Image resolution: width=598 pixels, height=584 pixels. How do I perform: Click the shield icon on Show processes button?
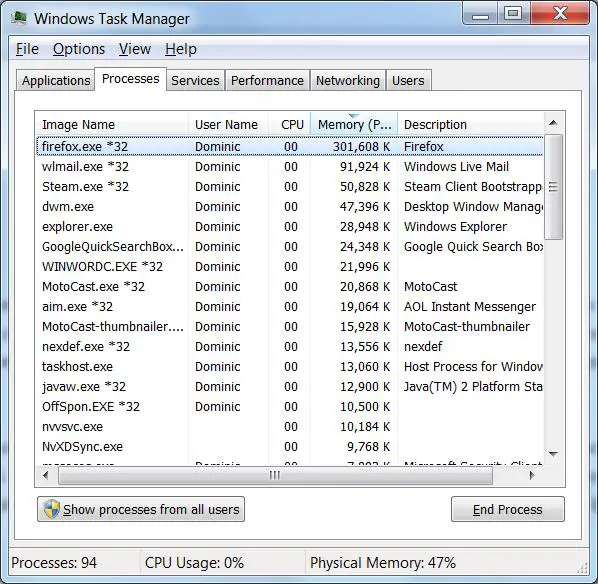51,509
